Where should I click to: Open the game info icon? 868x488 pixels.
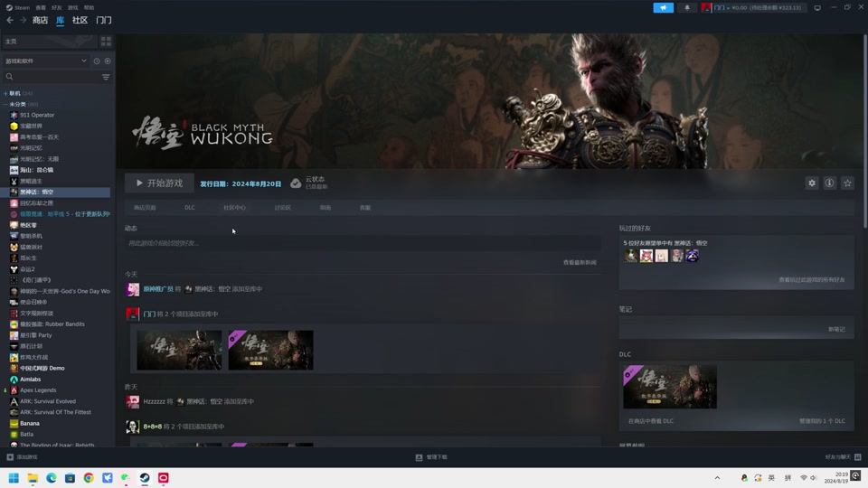[x=829, y=183]
